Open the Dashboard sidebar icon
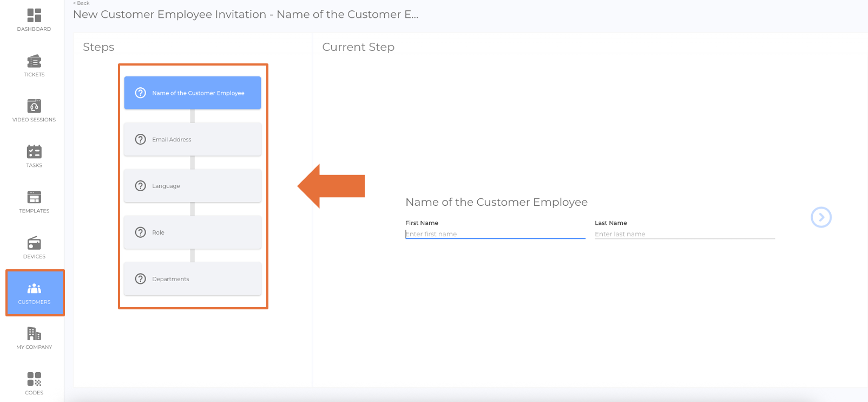This screenshot has height=402, width=868. (x=34, y=16)
